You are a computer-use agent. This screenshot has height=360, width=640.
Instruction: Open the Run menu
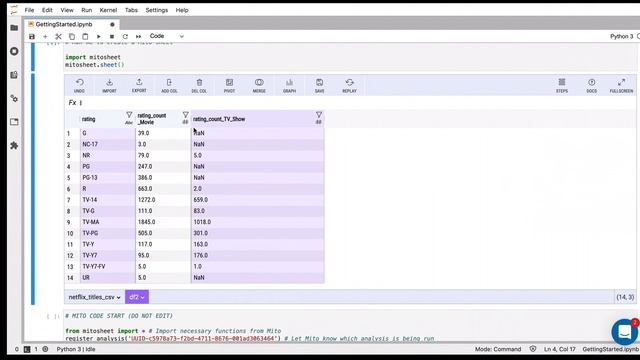tap(87, 10)
